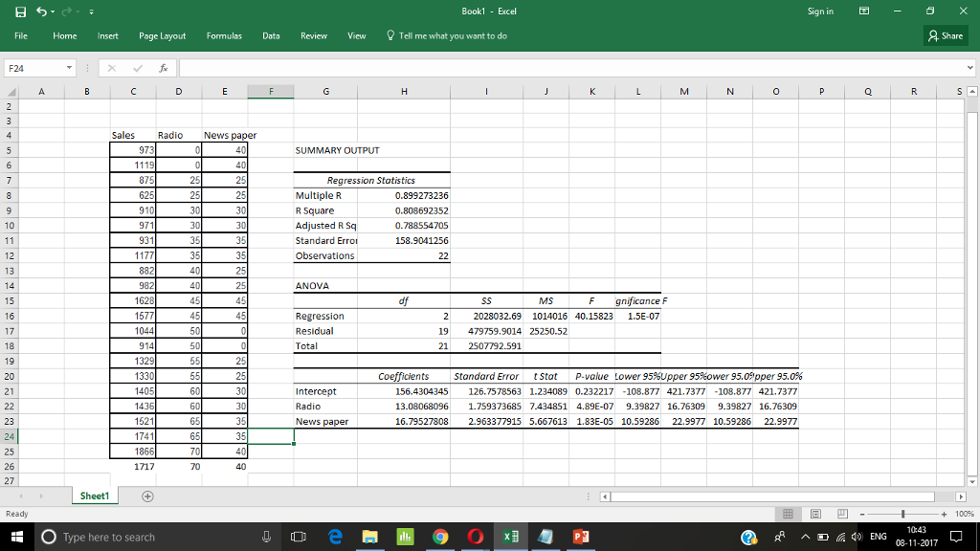Expand the formula bar
Image resolution: width=980 pixels, height=551 pixels.
(971, 69)
